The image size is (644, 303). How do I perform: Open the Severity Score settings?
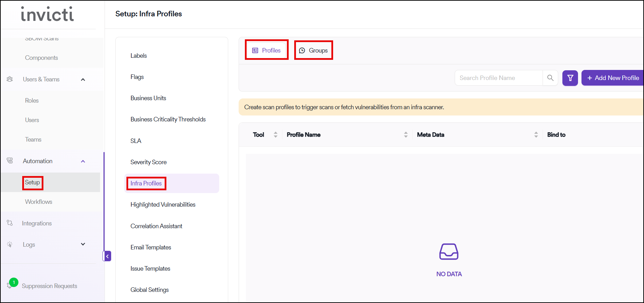tap(148, 162)
